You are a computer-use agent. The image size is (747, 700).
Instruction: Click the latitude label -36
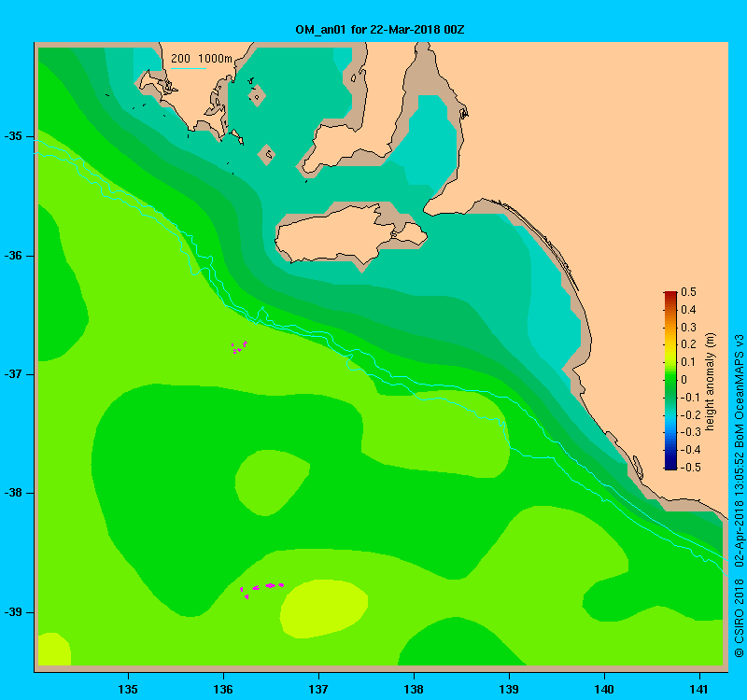[13, 256]
